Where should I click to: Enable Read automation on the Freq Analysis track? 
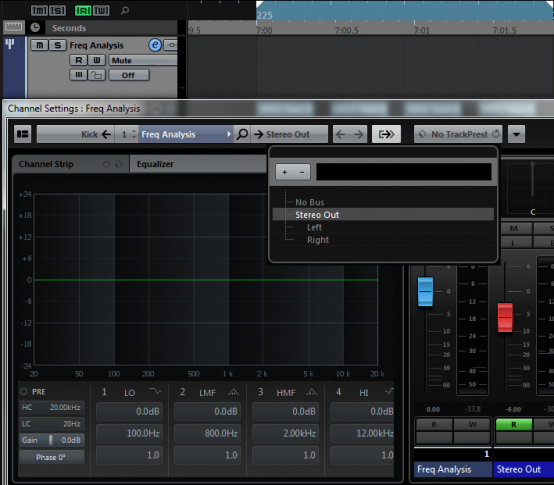pyautogui.click(x=79, y=60)
